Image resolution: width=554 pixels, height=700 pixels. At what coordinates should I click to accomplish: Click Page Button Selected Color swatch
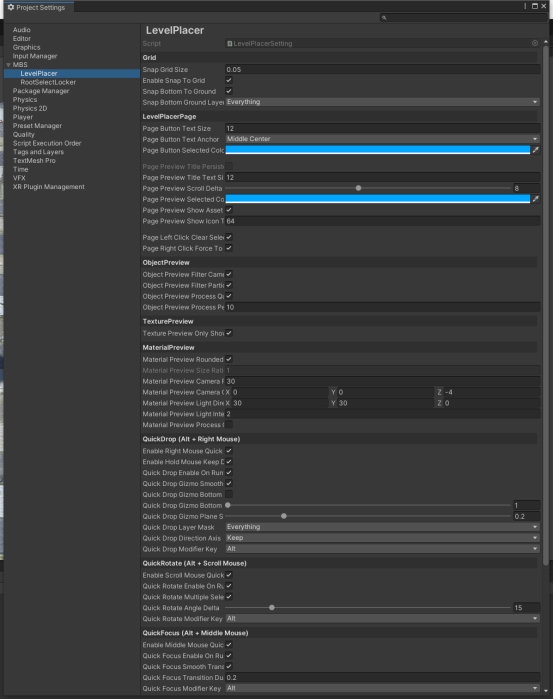[x=378, y=150]
